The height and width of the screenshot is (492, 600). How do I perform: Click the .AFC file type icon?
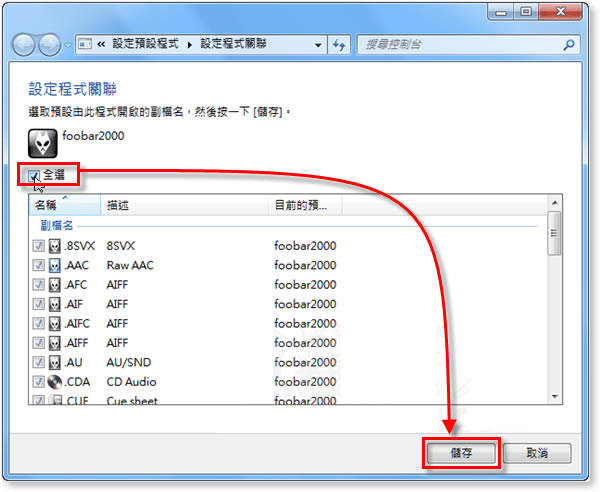(x=55, y=285)
